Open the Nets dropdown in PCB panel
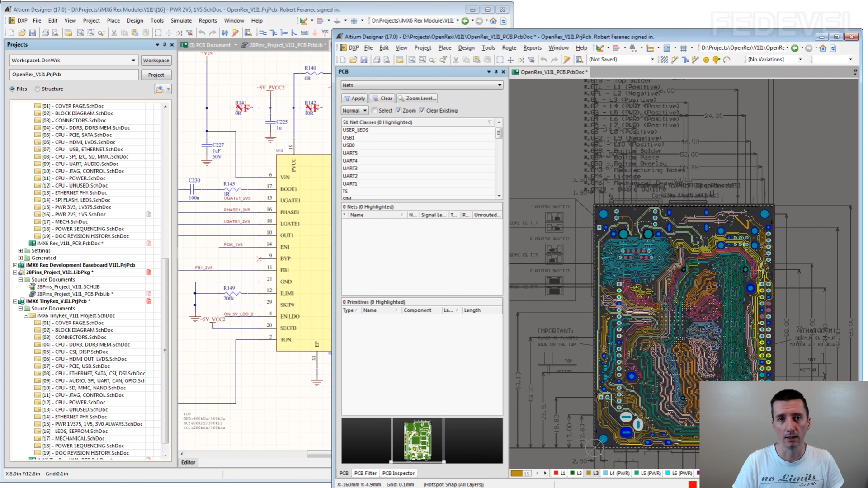Image resolution: width=868 pixels, height=488 pixels. pyautogui.click(x=500, y=85)
